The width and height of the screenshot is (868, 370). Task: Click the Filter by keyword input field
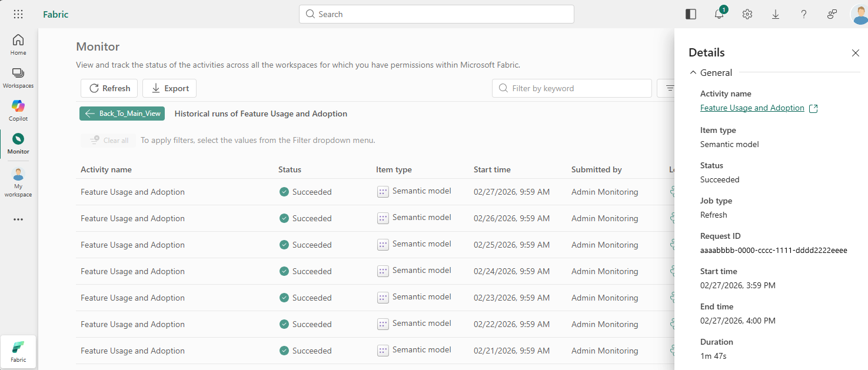click(x=574, y=88)
